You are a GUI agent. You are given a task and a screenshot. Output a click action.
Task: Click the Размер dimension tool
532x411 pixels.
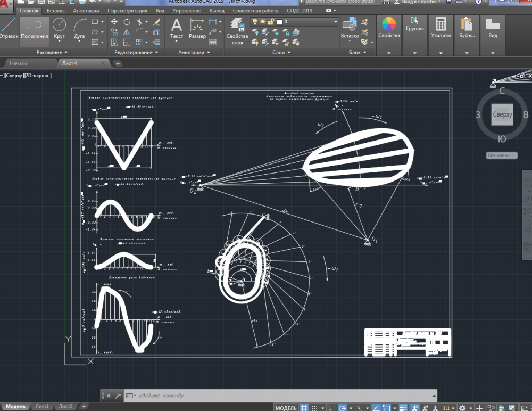coord(197,29)
